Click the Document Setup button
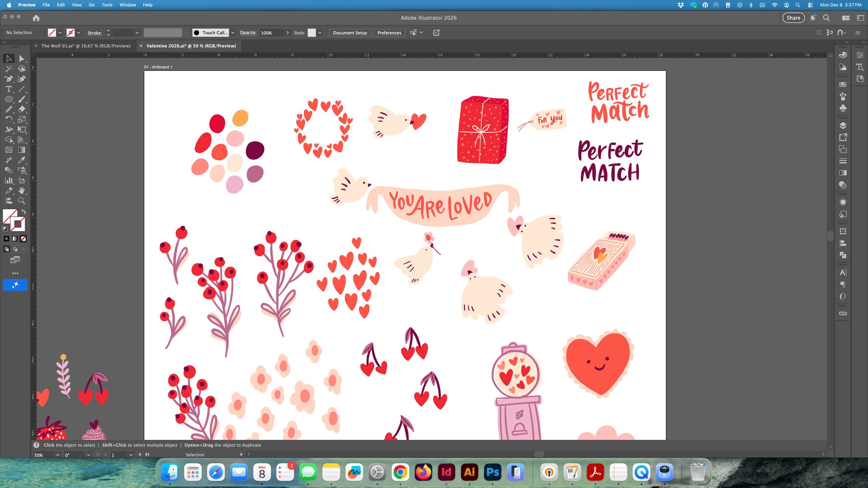 [350, 33]
